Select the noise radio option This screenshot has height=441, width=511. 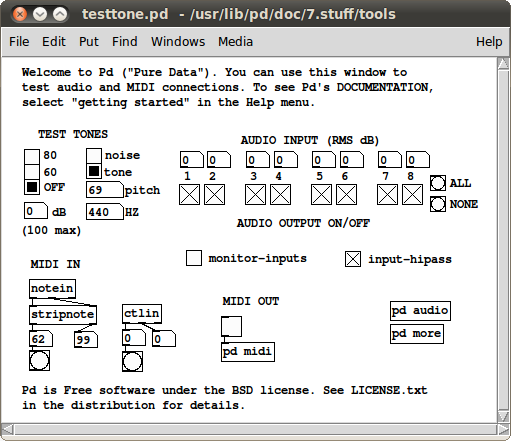click(94, 156)
